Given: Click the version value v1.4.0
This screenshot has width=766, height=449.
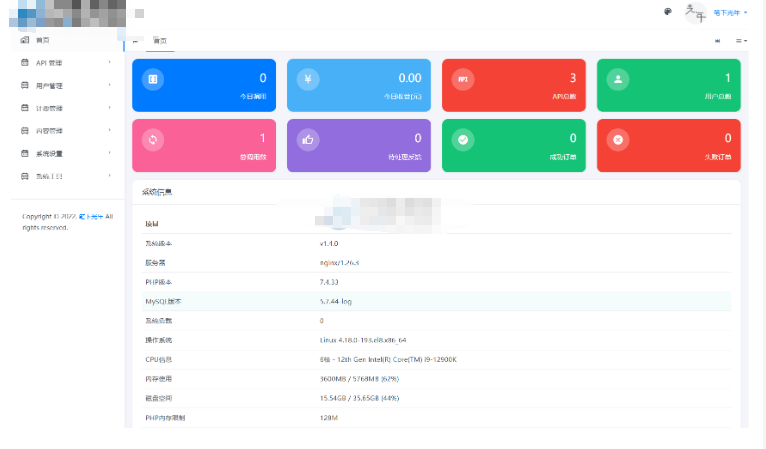Looking at the screenshot, I should pos(329,243).
